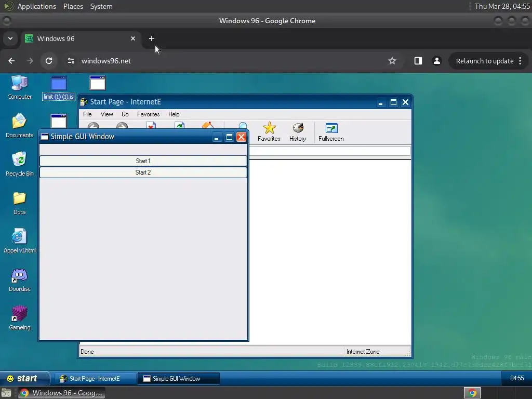The width and height of the screenshot is (532, 399).
Task: Open the Favorites menu in InternetE
Action: [148, 114]
